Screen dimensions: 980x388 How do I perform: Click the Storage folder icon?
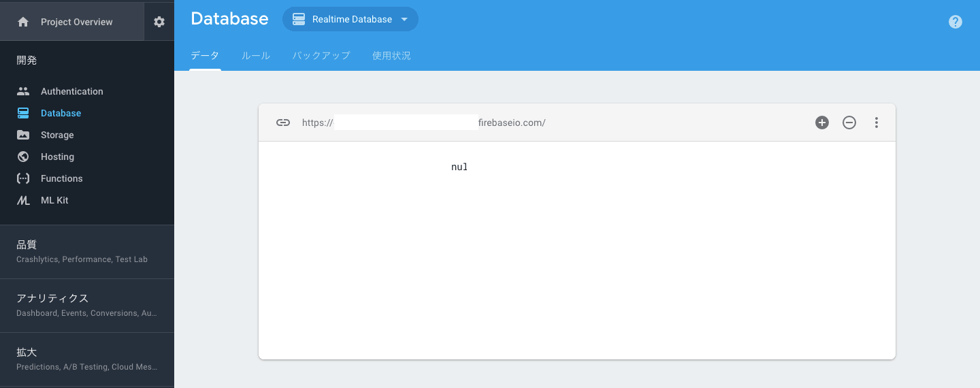23,135
